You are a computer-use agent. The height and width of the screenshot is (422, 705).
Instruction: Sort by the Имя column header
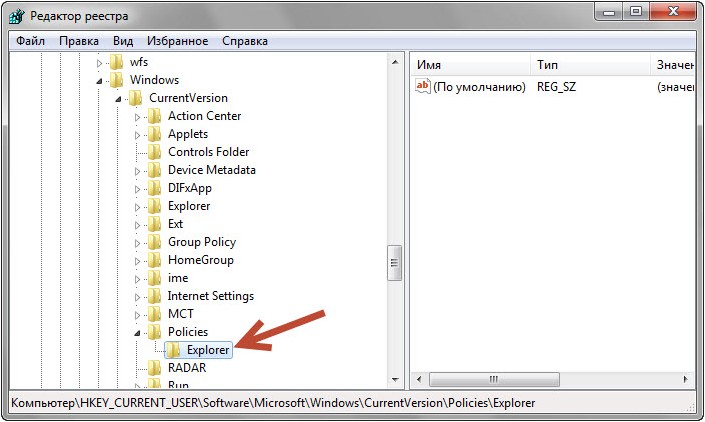pos(471,65)
